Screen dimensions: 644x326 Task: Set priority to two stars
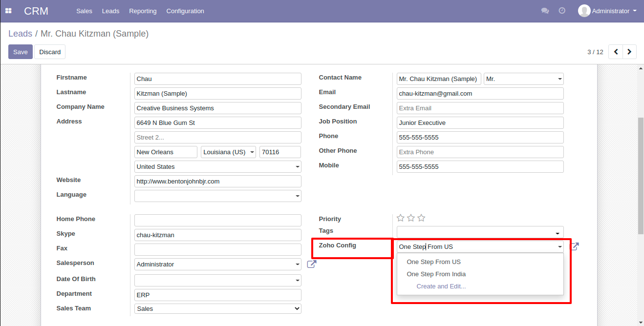point(411,218)
